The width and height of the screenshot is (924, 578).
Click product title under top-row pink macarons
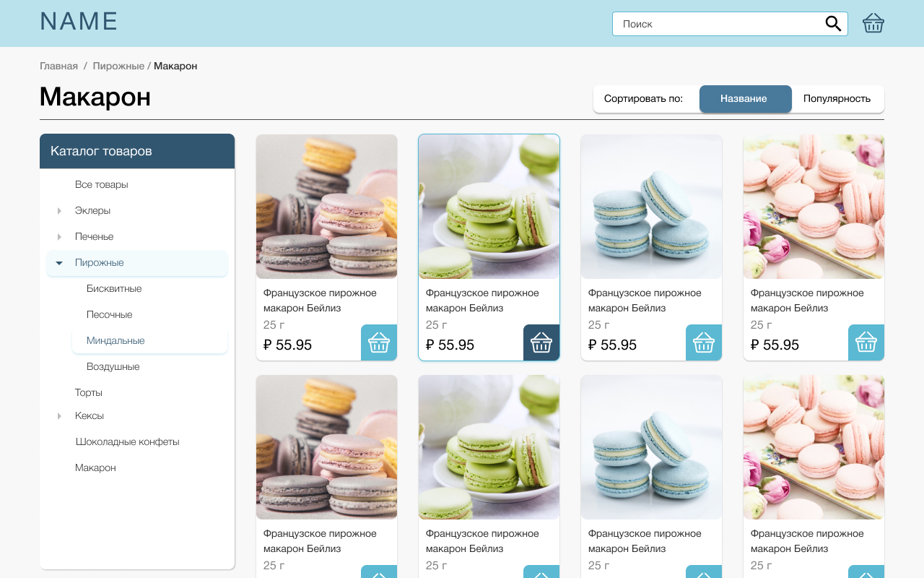click(807, 301)
